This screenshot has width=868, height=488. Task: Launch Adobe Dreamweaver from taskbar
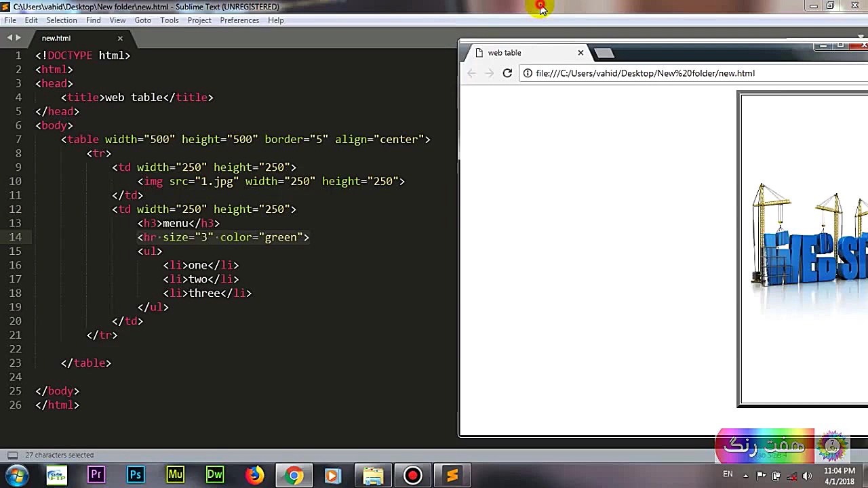pos(215,475)
